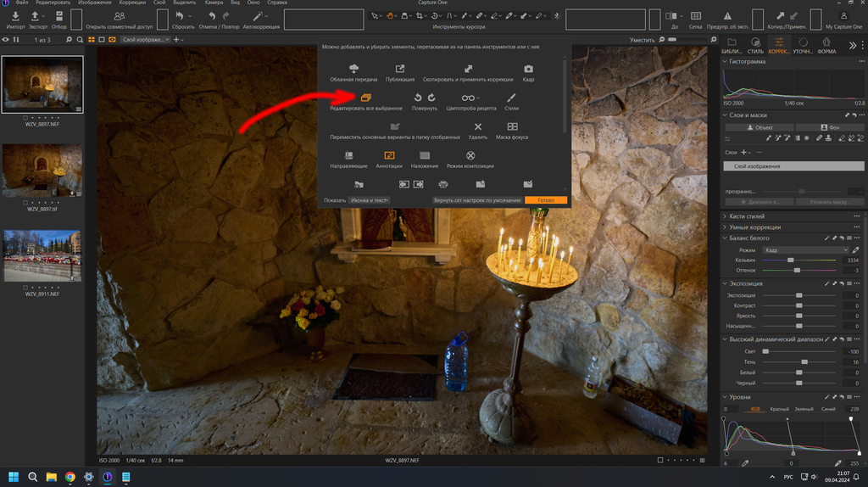Select the crop cursor tool
The image size is (868, 487).
[x=419, y=16]
